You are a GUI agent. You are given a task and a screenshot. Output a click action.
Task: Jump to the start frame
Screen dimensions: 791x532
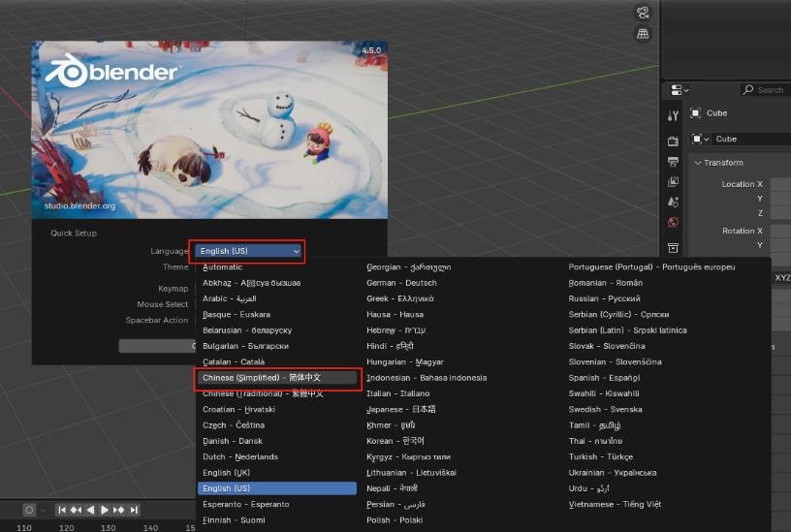point(61,510)
